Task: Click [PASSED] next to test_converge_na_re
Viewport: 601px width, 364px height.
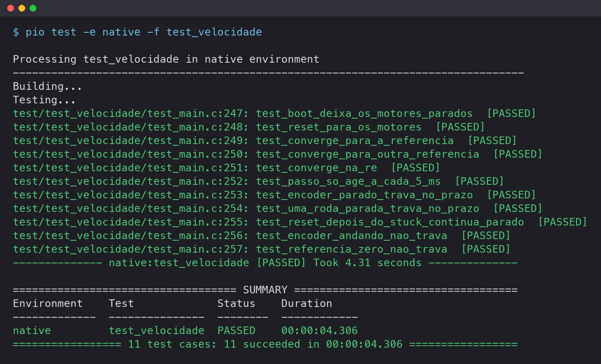Action: 416,168
